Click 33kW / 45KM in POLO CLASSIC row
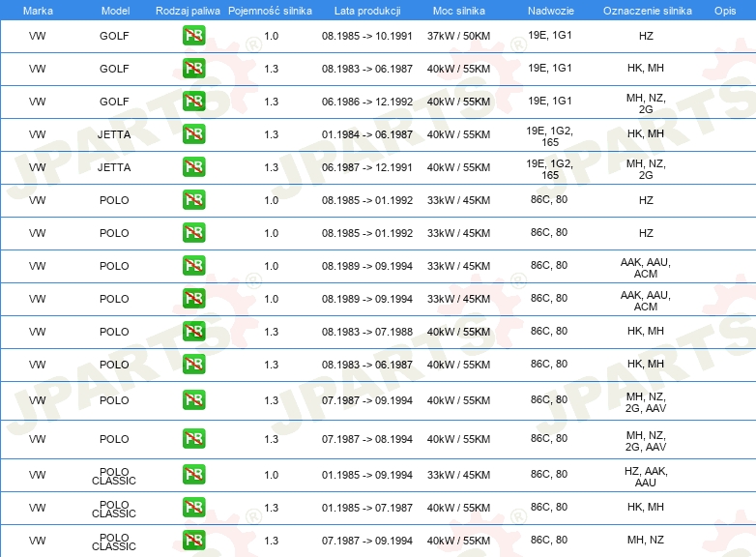 pyautogui.click(x=458, y=475)
